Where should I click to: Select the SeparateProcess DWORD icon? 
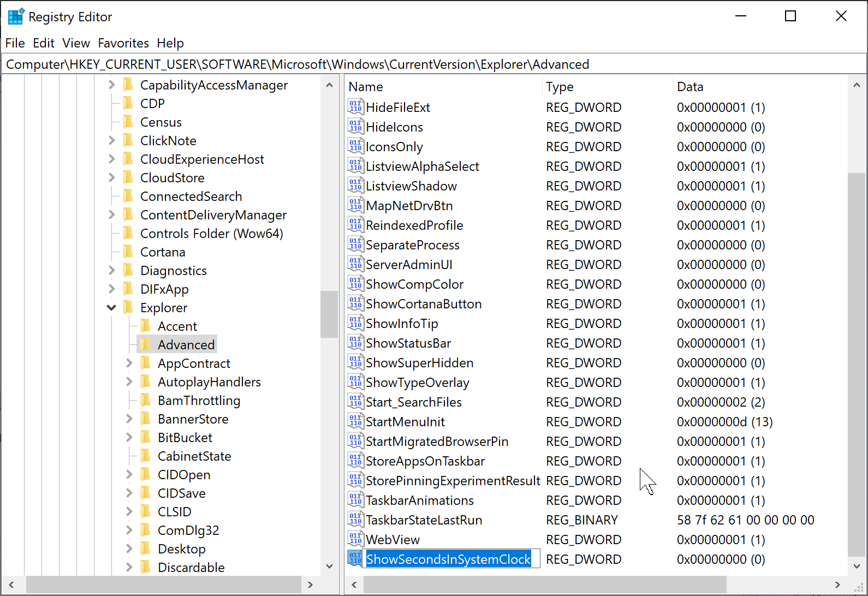tap(355, 245)
